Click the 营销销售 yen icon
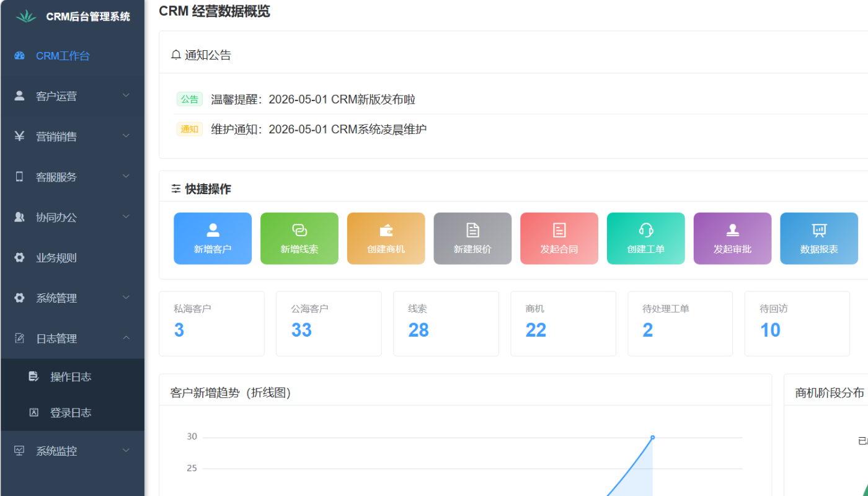 (x=19, y=136)
